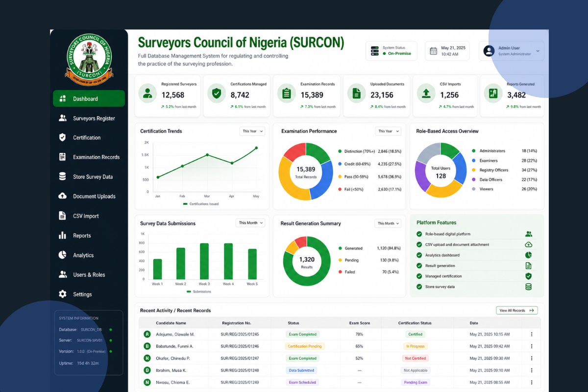Open row menu for Ibrahim, Musa K.
The image size is (588, 392).
pyautogui.click(x=531, y=370)
